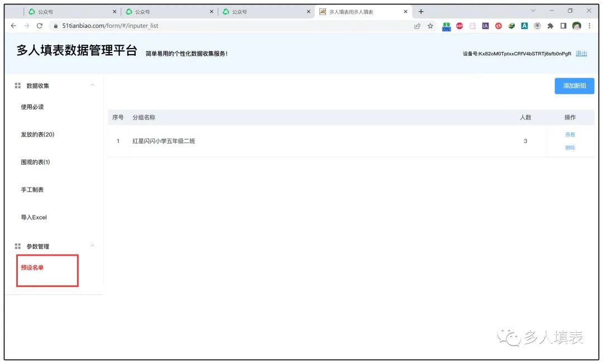Click the grid icon beside 数据收集
Viewport: 603px width, 364px height.
pos(18,85)
